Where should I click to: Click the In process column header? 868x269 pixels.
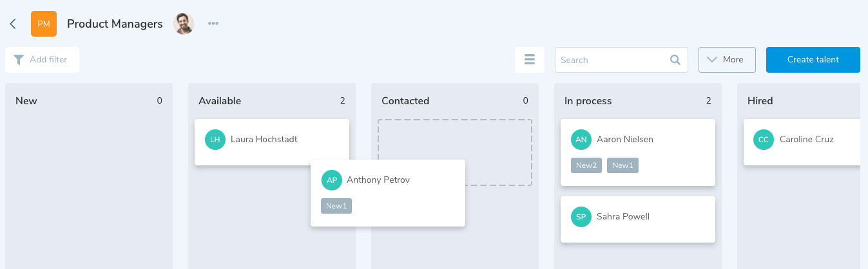588,101
